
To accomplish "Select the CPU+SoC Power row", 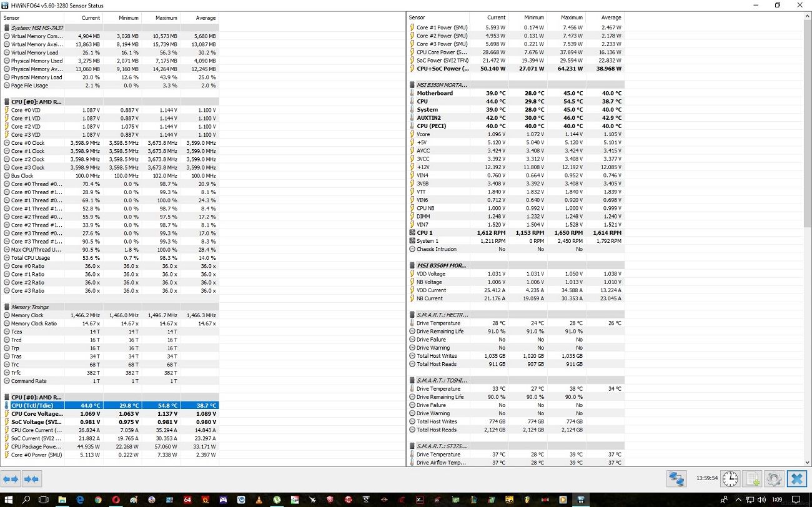I will [516, 69].
